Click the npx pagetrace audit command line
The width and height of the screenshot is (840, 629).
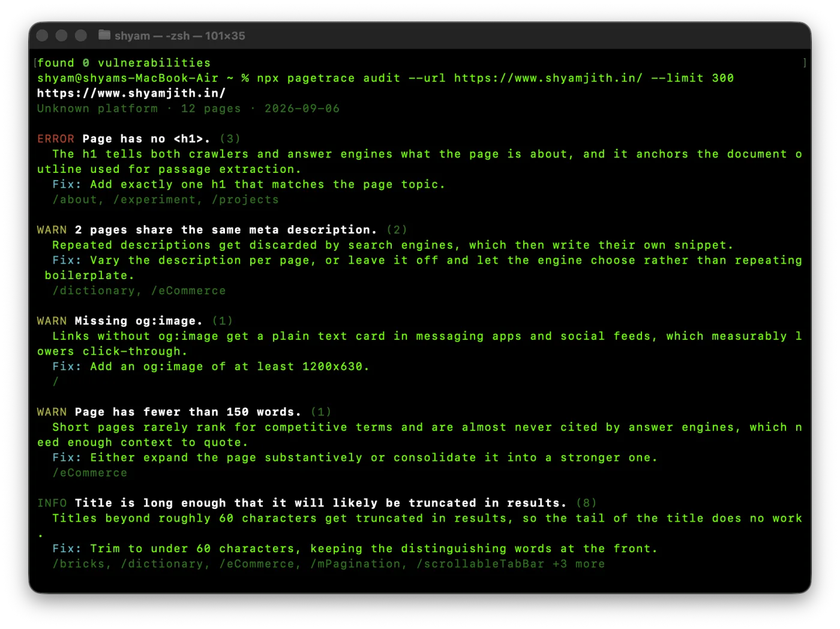pos(385,78)
